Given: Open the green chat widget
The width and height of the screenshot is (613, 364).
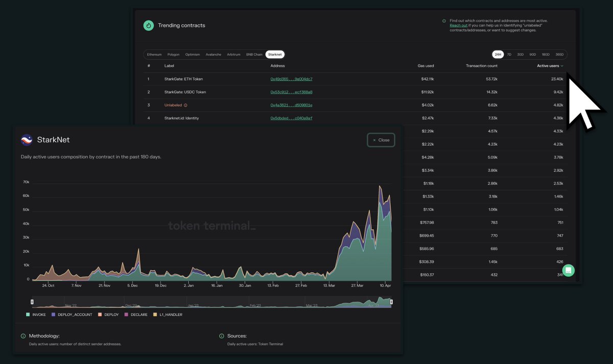Looking at the screenshot, I should pyautogui.click(x=568, y=270).
